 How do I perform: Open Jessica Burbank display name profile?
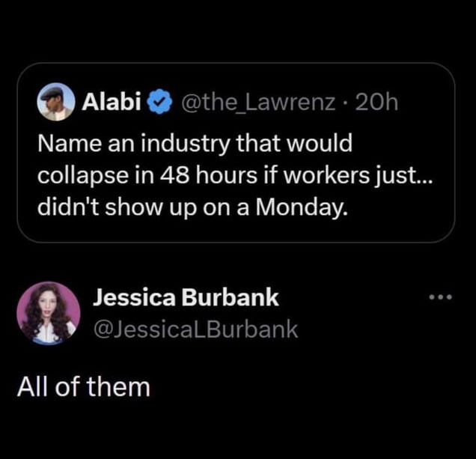coord(186,297)
